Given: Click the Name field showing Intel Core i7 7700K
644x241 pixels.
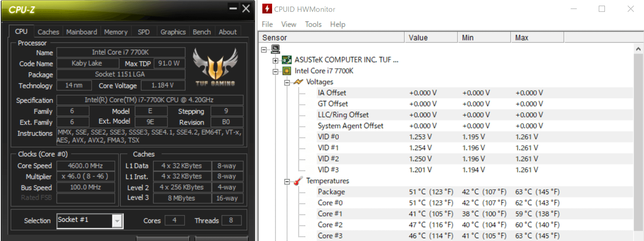Looking at the screenshot, I should point(121,53).
